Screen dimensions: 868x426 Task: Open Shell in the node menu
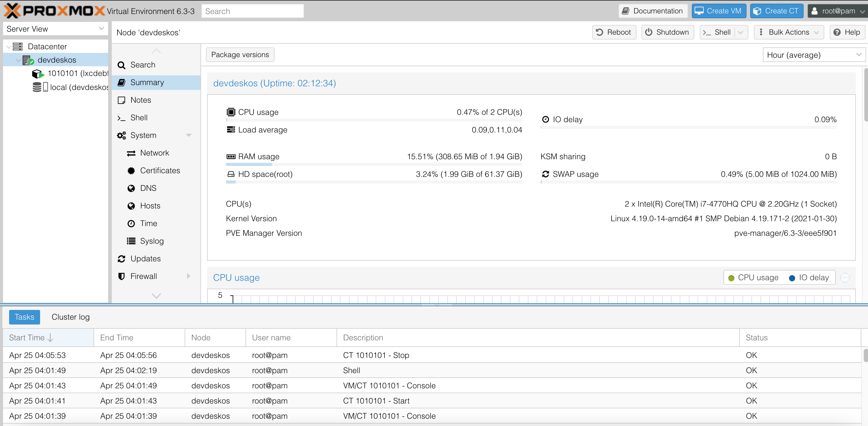(x=156, y=118)
